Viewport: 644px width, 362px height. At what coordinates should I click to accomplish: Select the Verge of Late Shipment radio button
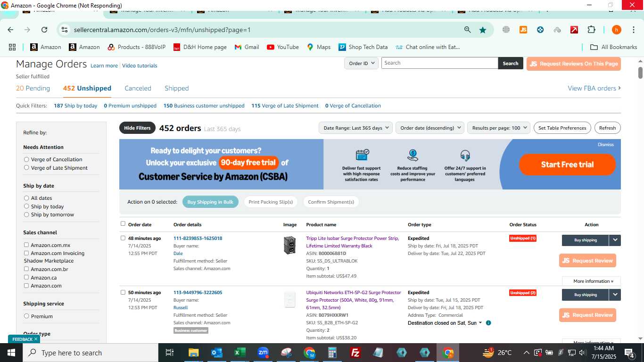[x=26, y=168]
